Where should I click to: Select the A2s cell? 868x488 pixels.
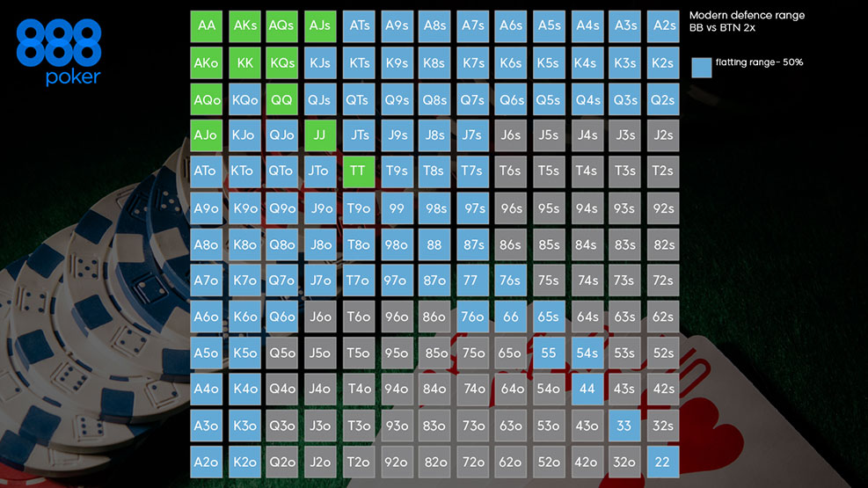click(x=662, y=26)
